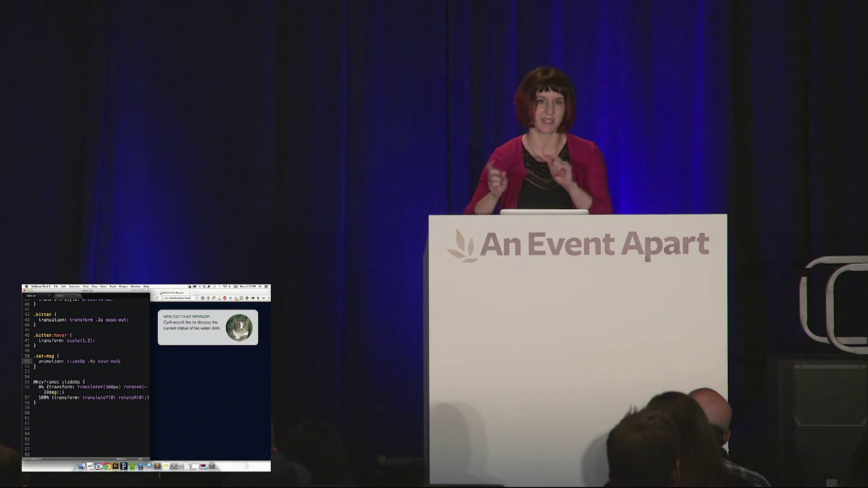Screen dimensions: 868x488
Task: Open the File menu in Sublime Text
Action: (x=56, y=286)
